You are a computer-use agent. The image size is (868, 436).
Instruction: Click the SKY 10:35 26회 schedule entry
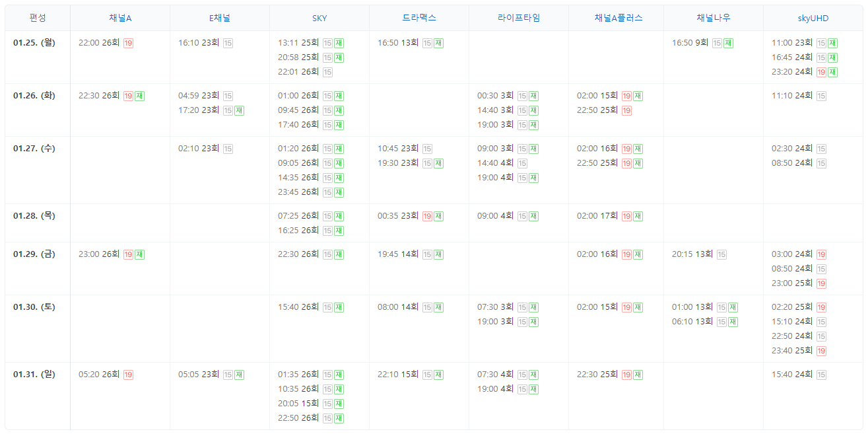click(x=310, y=389)
